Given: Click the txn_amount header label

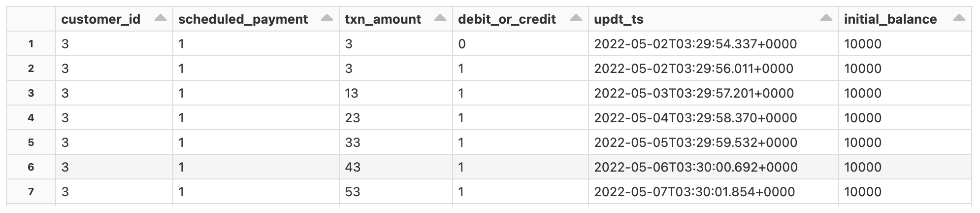Looking at the screenshot, I should pyautogui.click(x=383, y=19).
